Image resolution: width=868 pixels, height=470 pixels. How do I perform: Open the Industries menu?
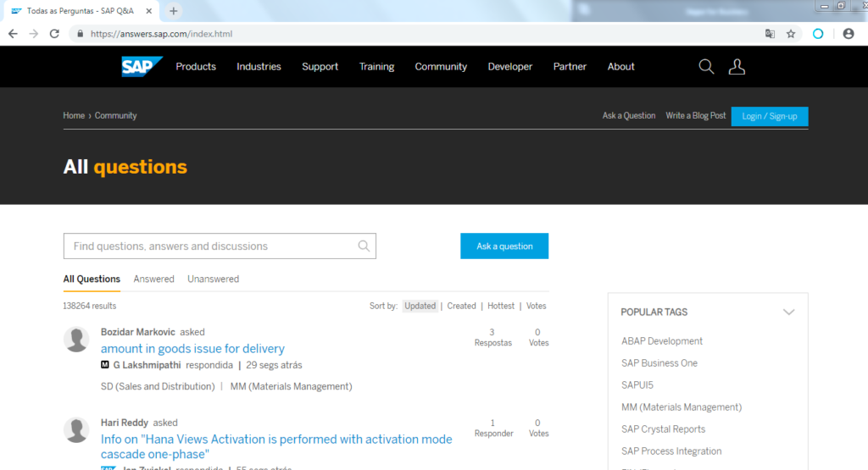[259, 66]
